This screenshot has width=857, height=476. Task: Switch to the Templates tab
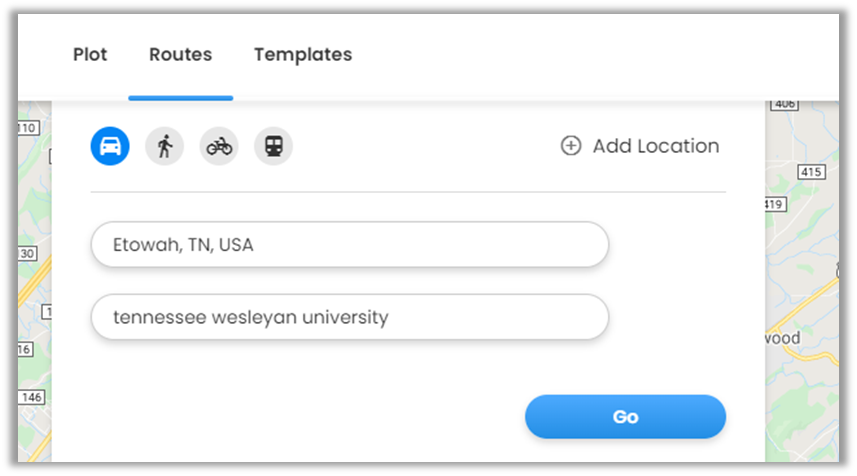click(x=303, y=54)
